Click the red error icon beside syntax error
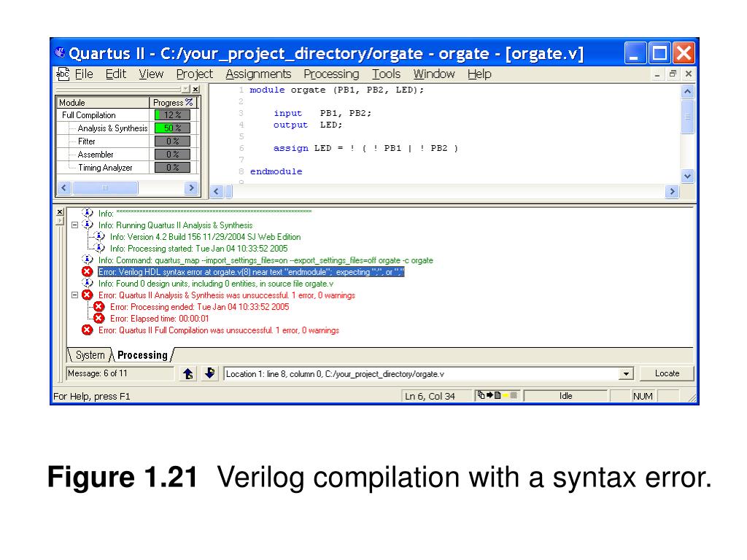Viewport: 747px width, 560px height. (x=87, y=272)
